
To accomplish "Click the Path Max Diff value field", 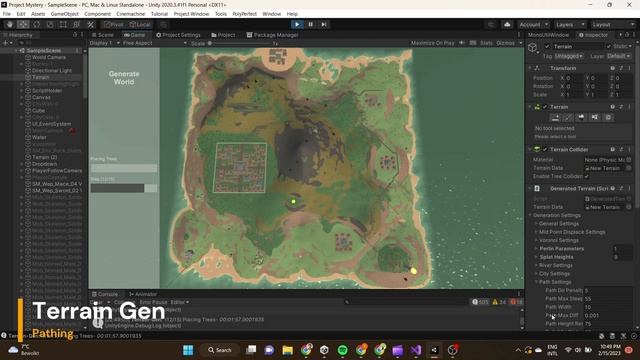I will [608, 316].
